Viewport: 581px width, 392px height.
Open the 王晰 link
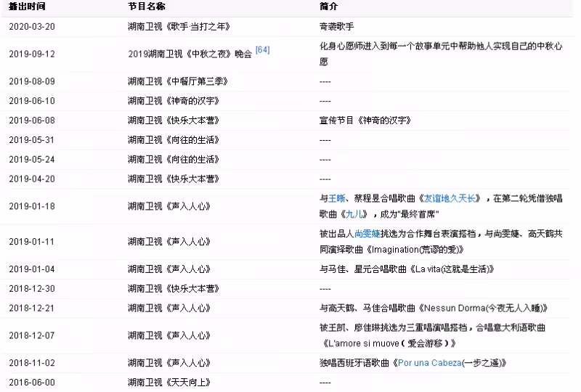click(337, 199)
